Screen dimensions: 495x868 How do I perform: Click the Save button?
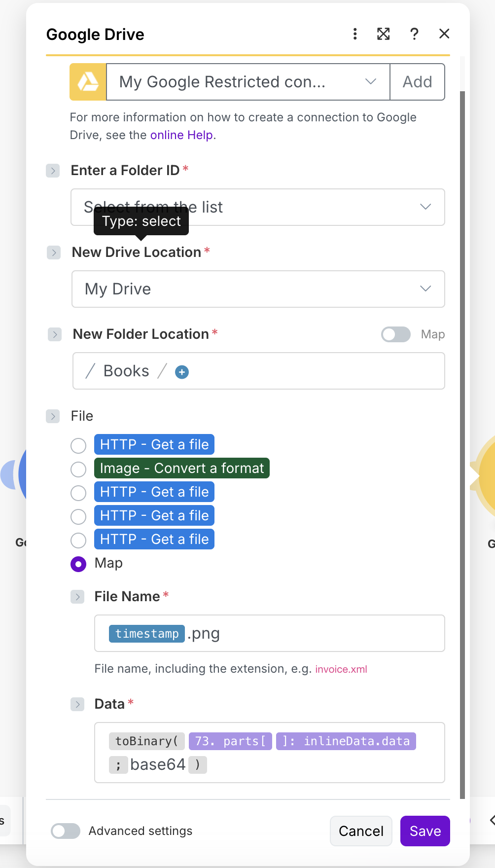point(425,831)
